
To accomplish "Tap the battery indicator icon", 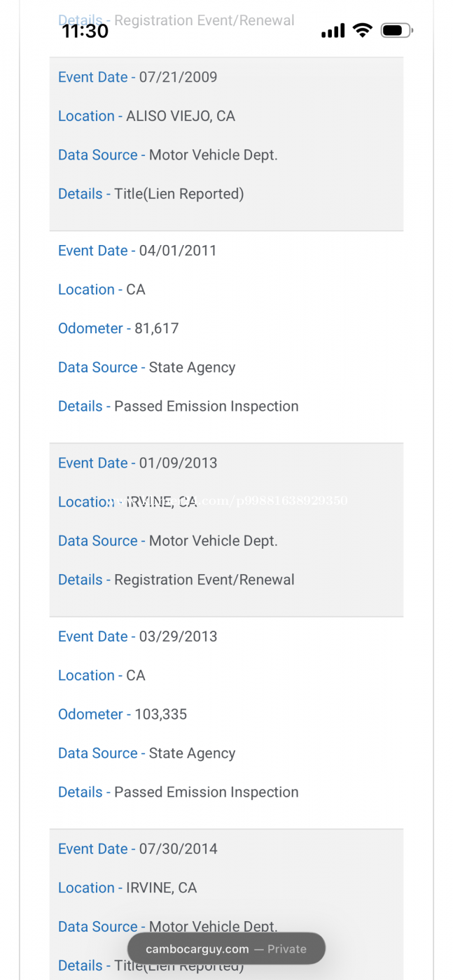I will point(396,30).
